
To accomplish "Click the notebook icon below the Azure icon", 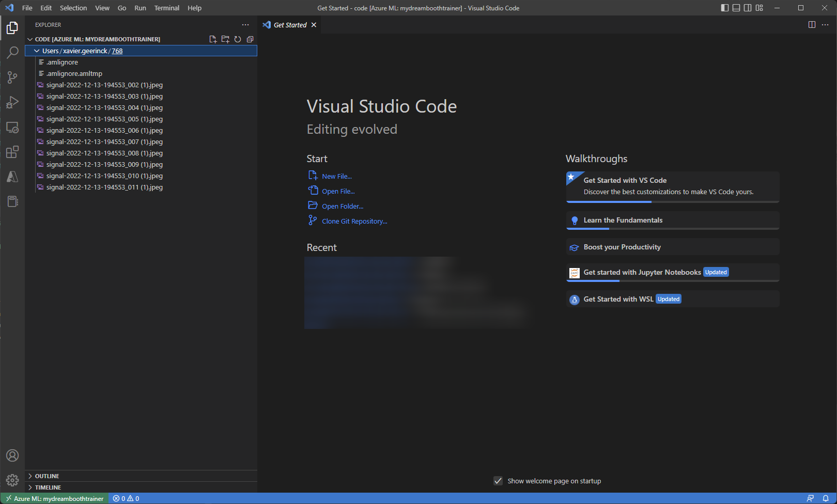I will pyautogui.click(x=12, y=201).
